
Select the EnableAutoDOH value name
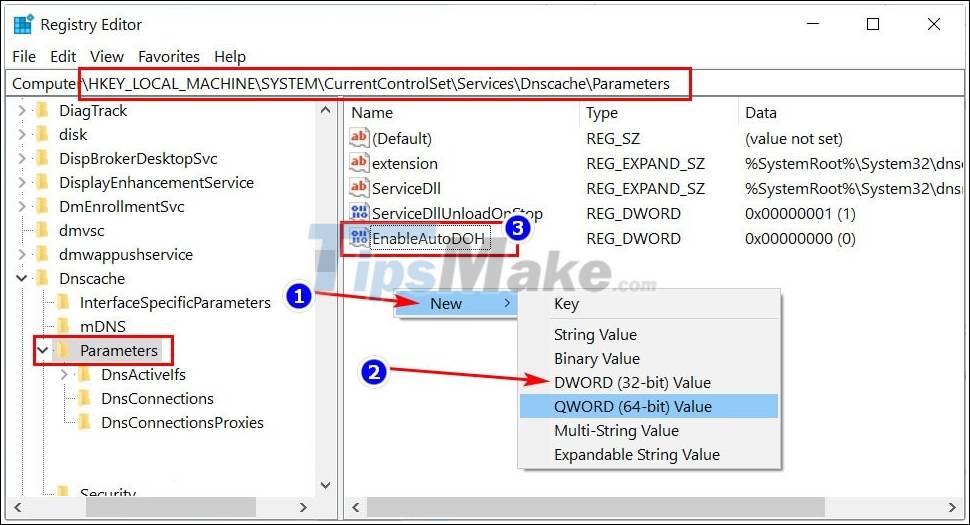pos(429,239)
